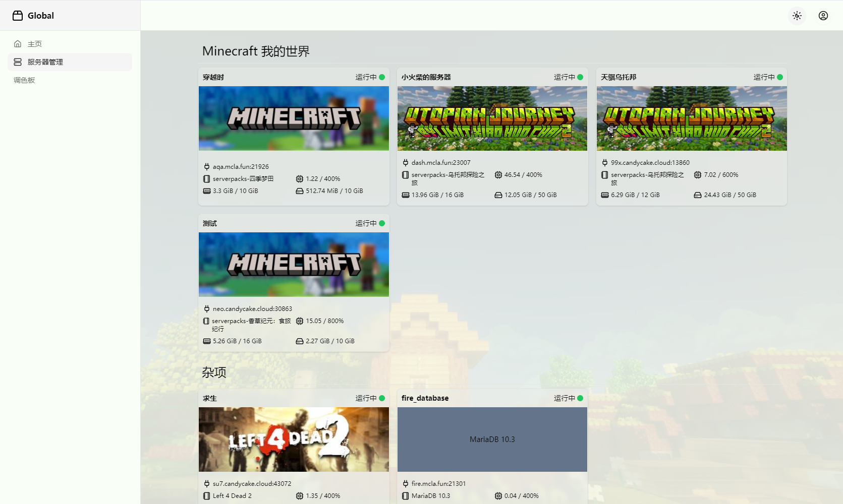The width and height of the screenshot is (843, 504).
Task: Click the memory icon beside 3.3 GiB / 10 GiB
Action: [206, 191]
